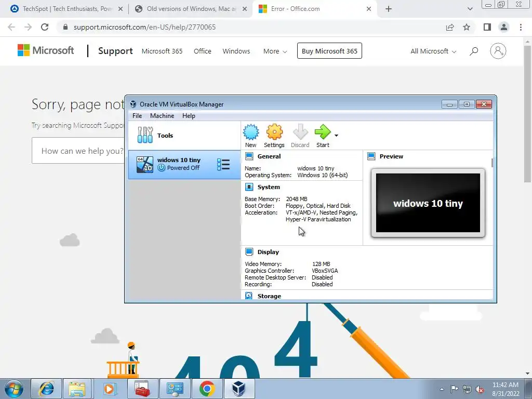
Task: Open Chrome profile avatar
Action: [x=504, y=27]
